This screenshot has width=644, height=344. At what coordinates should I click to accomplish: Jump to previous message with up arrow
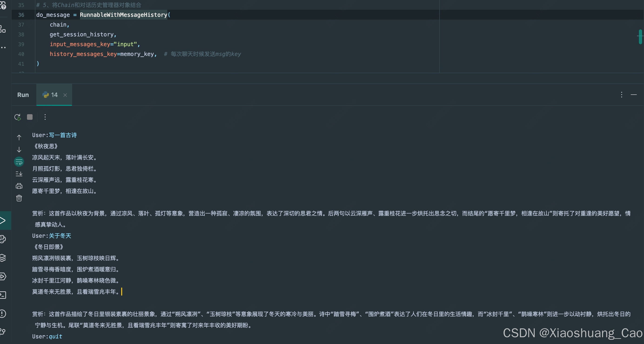pyautogui.click(x=19, y=138)
